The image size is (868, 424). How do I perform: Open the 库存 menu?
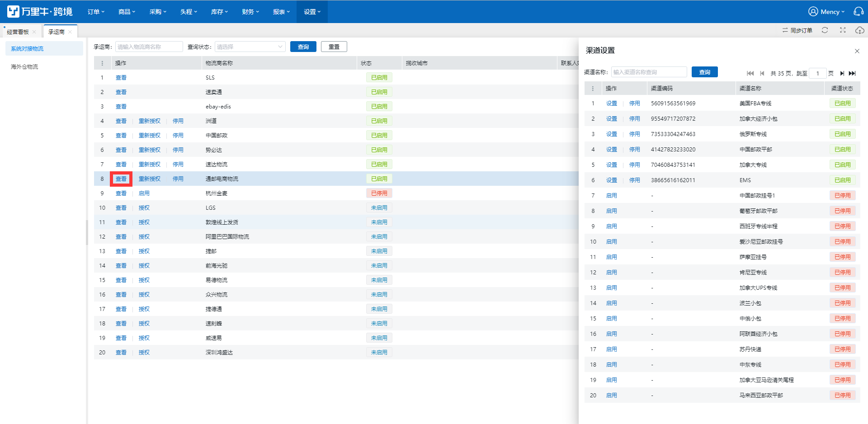click(219, 12)
